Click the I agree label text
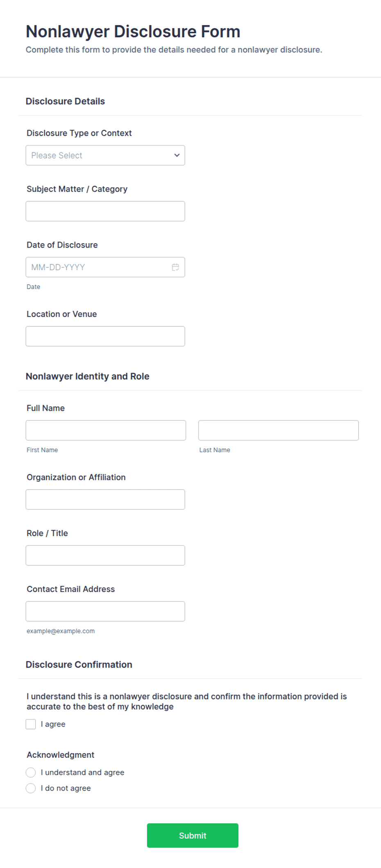 [53, 724]
